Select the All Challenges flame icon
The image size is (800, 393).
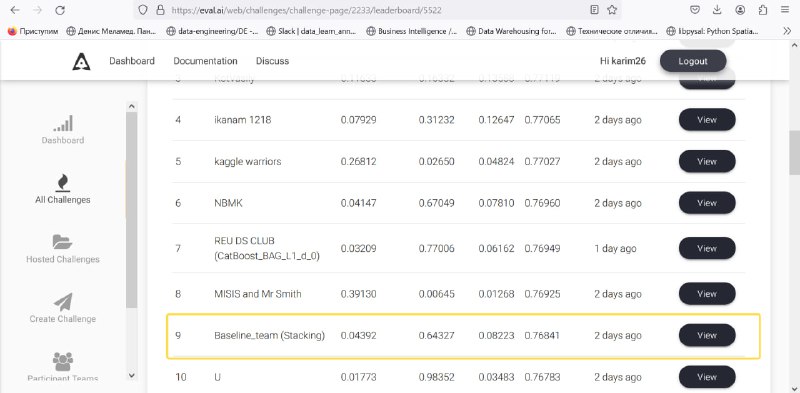[x=63, y=183]
